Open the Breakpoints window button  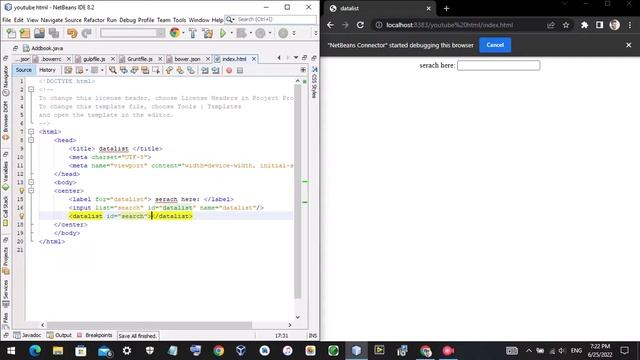coord(95,335)
